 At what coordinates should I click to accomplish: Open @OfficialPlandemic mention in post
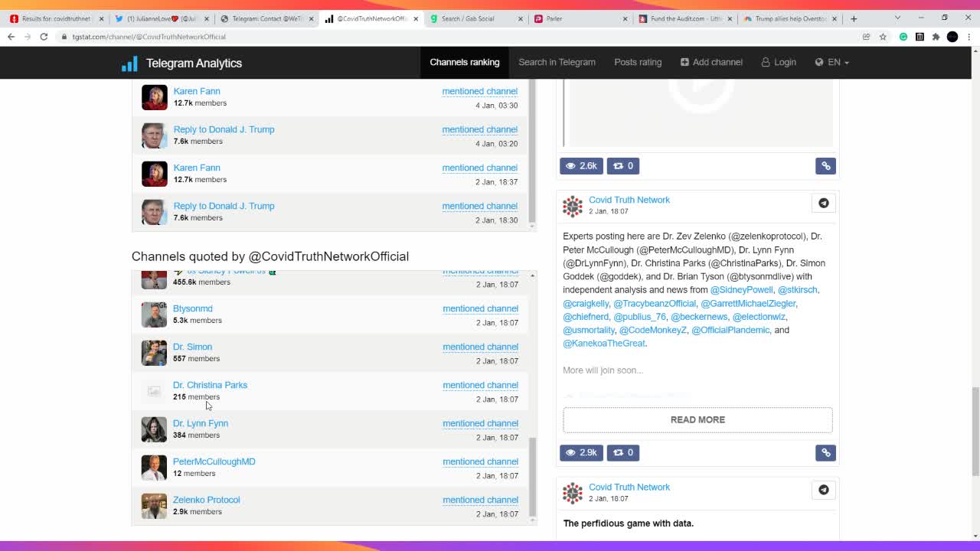730,331
